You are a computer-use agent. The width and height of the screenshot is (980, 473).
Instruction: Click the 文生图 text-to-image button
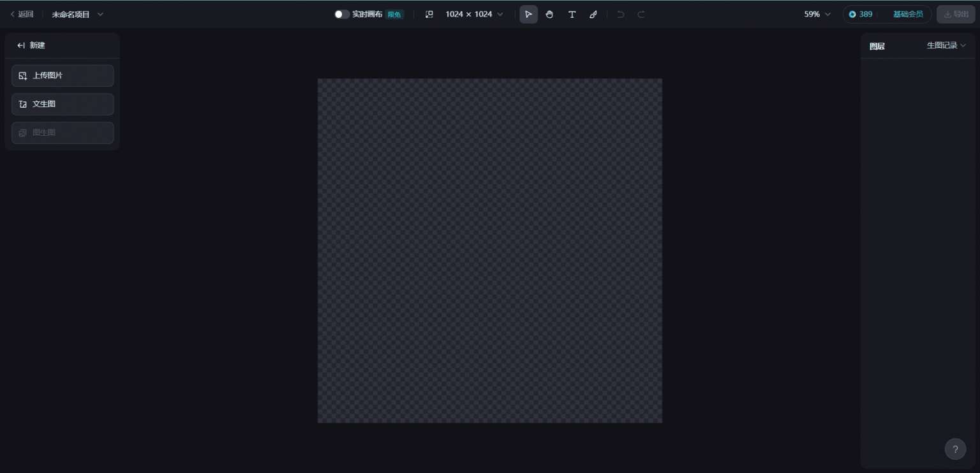click(63, 104)
